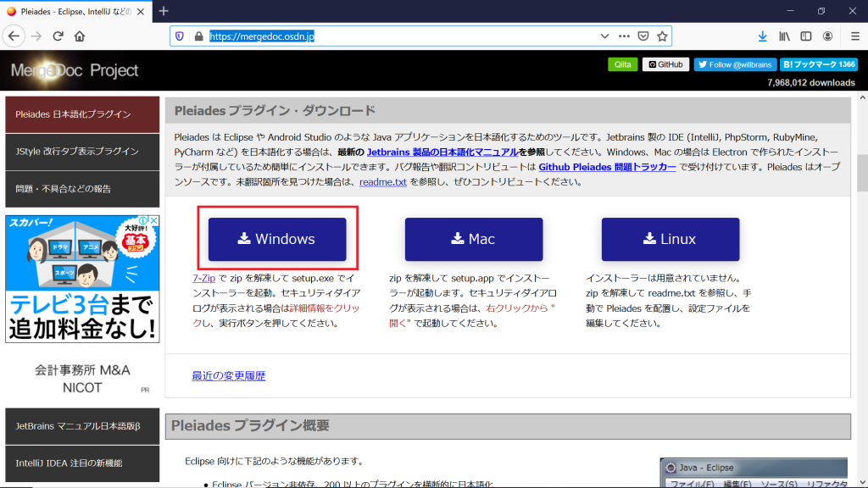868x488 pixels.
Task: Open the GitHub button
Action: pyautogui.click(x=665, y=64)
